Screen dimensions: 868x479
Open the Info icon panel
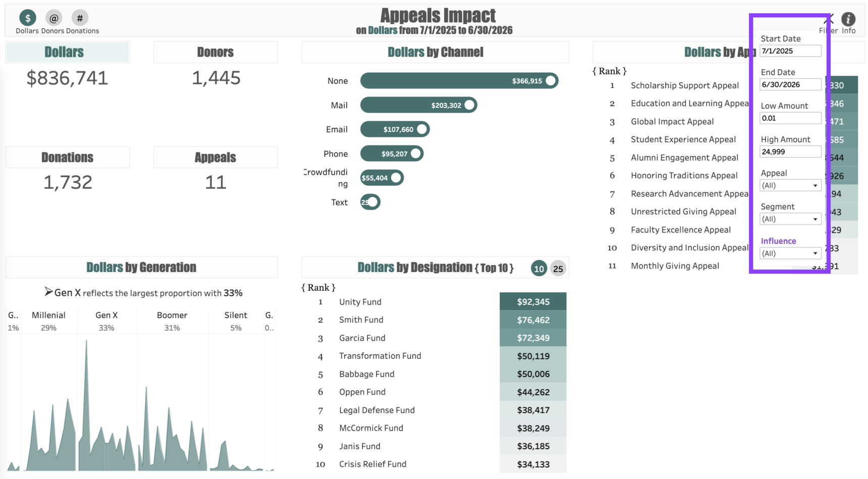848,19
